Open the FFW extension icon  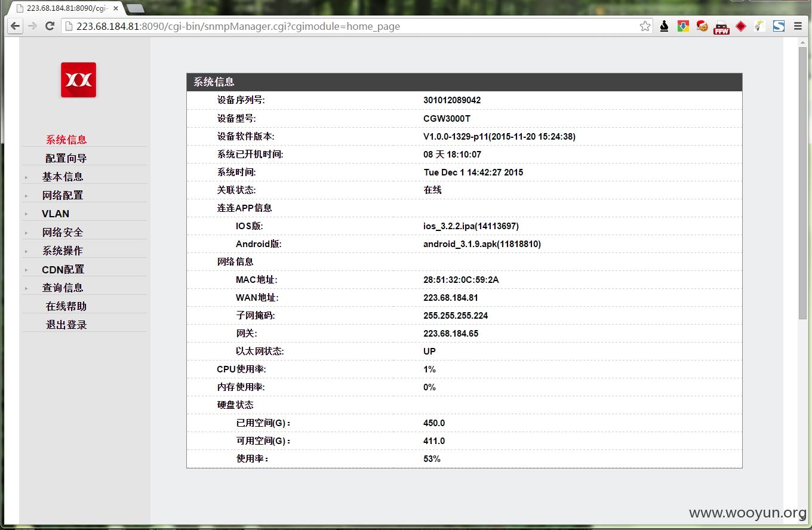point(722,27)
